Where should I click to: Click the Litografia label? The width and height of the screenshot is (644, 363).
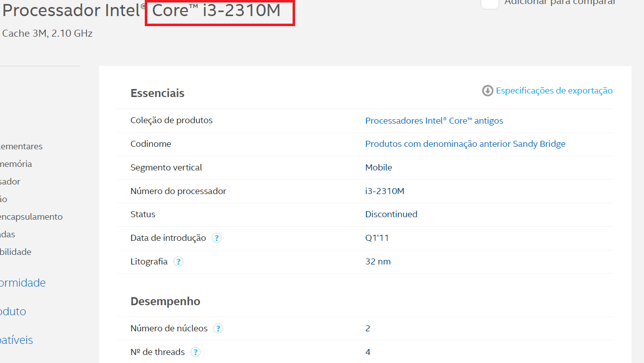pos(149,261)
